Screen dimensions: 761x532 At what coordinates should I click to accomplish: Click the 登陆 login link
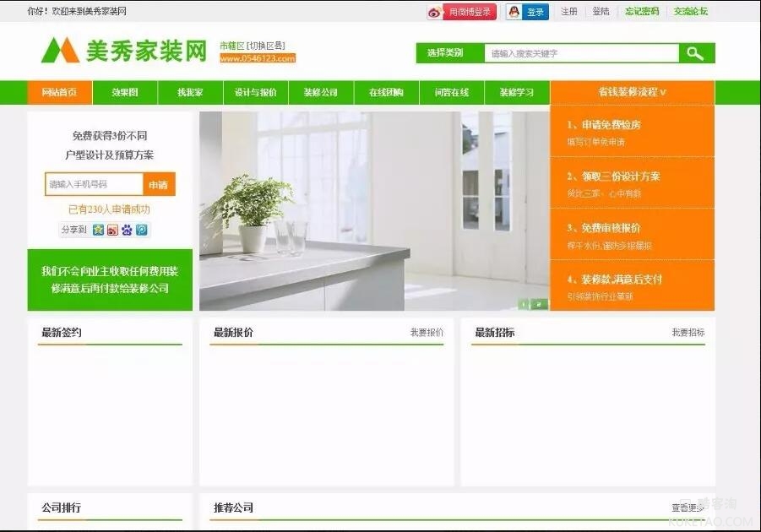point(601,12)
